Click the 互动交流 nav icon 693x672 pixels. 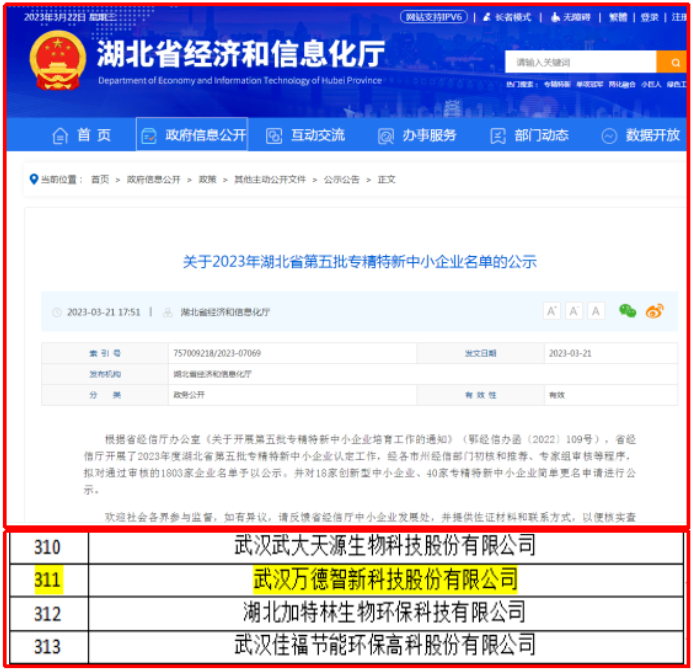click(274, 136)
